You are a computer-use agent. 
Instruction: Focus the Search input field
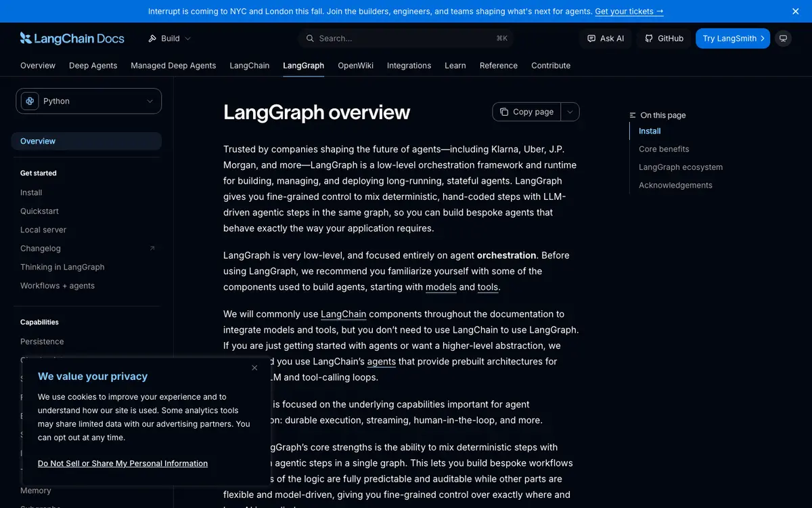[x=406, y=39]
